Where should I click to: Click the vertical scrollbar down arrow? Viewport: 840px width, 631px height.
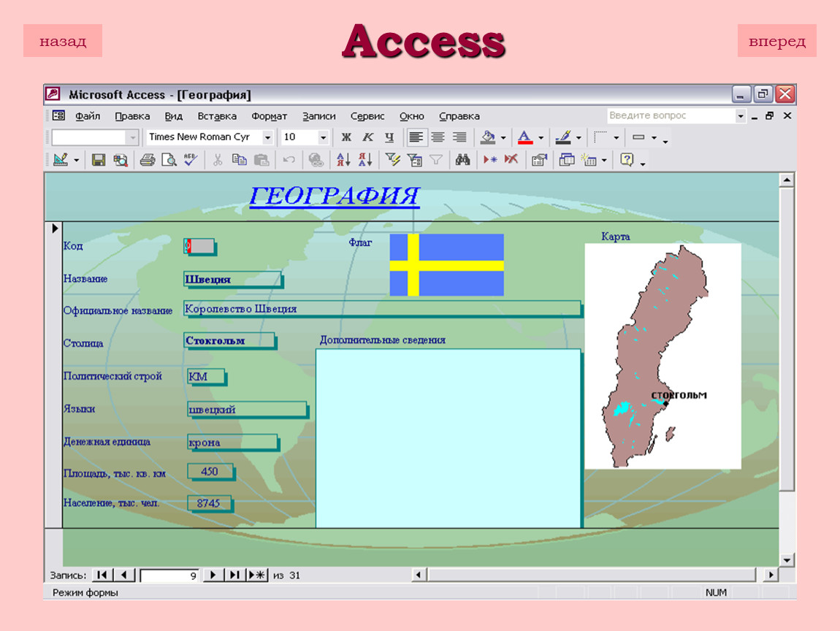787,560
